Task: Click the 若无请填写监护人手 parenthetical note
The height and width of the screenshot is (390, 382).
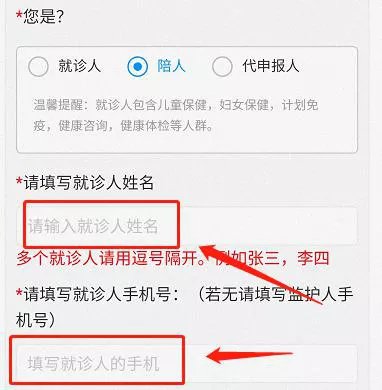Action: [277, 294]
